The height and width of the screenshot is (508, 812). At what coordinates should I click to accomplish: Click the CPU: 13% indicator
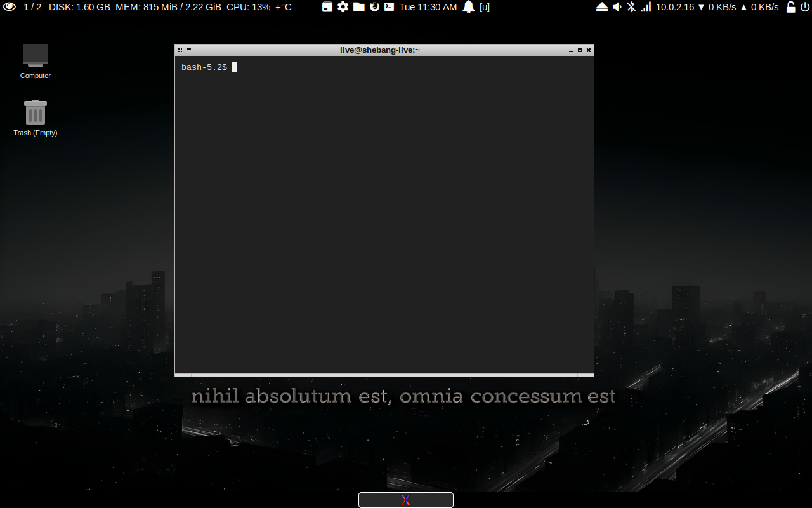(248, 7)
